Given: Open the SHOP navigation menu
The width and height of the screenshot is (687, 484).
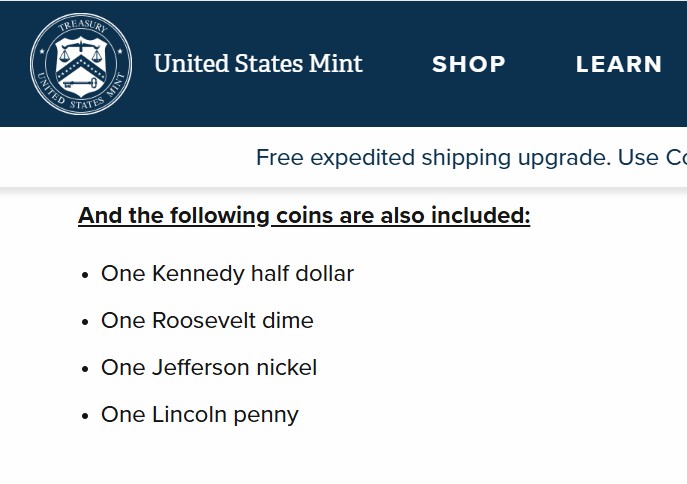Looking at the screenshot, I should pyautogui.click(x=469, y=64).
